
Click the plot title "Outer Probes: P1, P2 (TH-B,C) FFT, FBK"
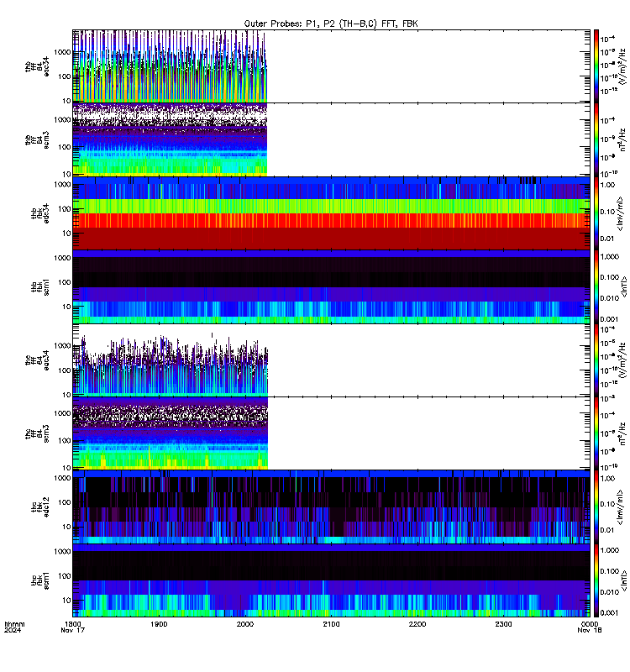pyautogui.click(x=331, y=24)
